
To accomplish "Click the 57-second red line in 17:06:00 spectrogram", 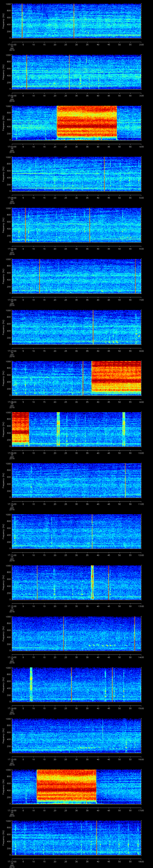I will [x=135, y=276].
